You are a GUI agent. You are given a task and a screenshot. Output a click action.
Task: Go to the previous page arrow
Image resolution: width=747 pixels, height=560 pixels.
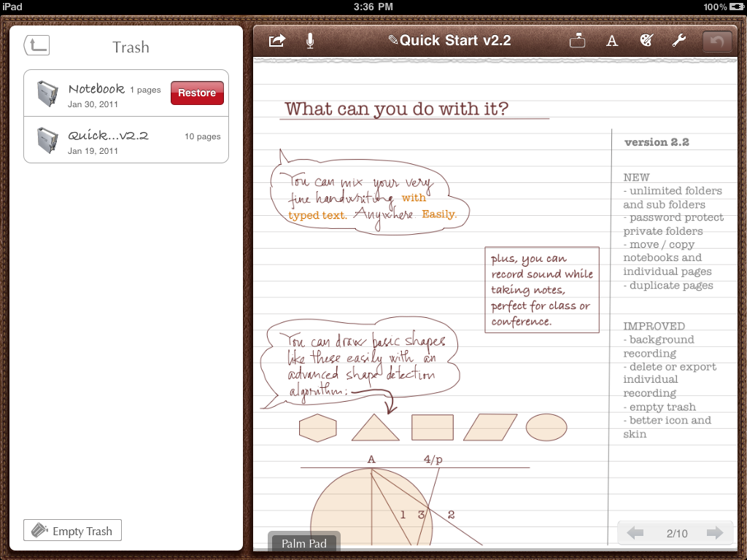635,533
